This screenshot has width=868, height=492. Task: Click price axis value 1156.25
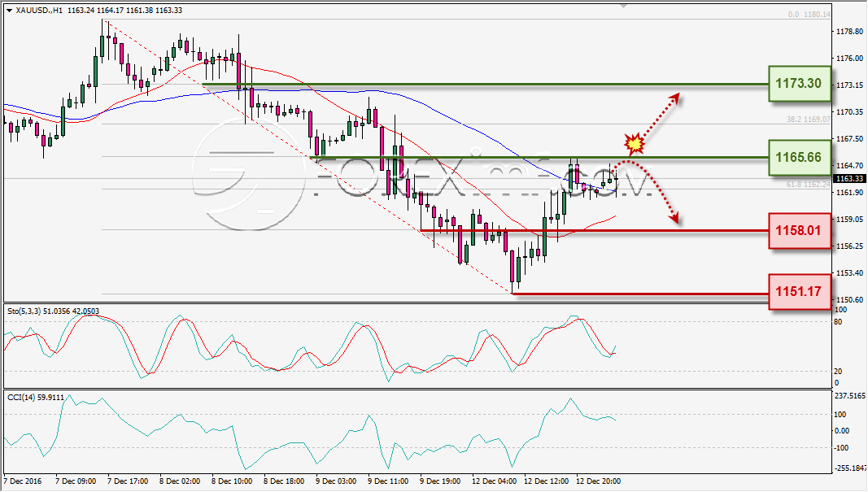849,246
